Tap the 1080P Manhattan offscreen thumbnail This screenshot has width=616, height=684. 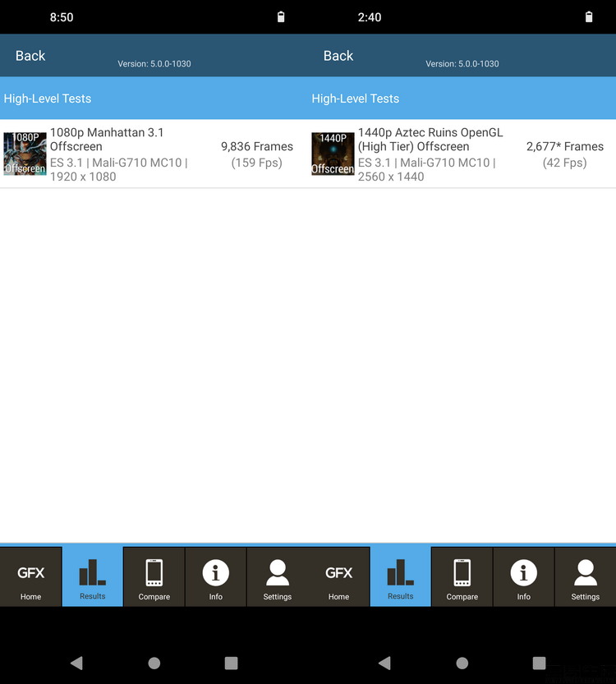25,154
